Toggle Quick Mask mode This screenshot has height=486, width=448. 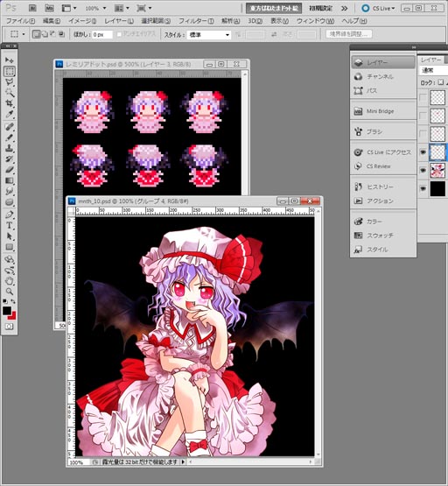[10, 327]
